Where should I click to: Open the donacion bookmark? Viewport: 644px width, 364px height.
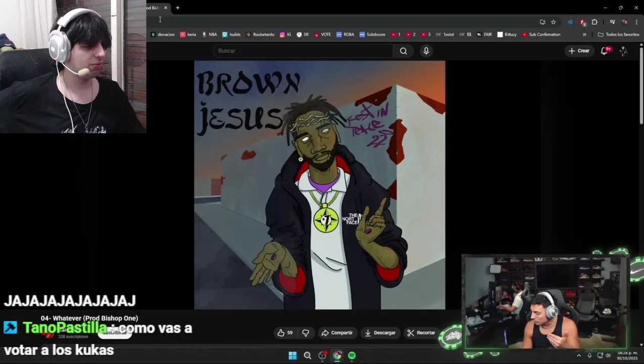pyautogui.click(x=163, y=34)
